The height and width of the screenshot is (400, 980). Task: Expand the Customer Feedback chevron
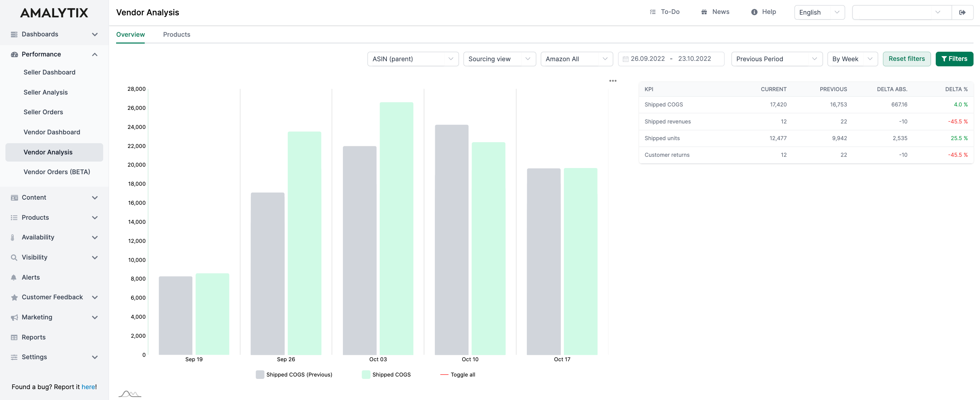click(x=95, y=297)
